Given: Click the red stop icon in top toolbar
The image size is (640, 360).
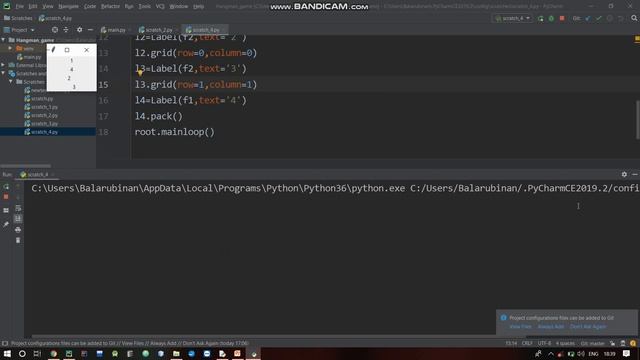Looking at the screenshot, I should (562, 18).
